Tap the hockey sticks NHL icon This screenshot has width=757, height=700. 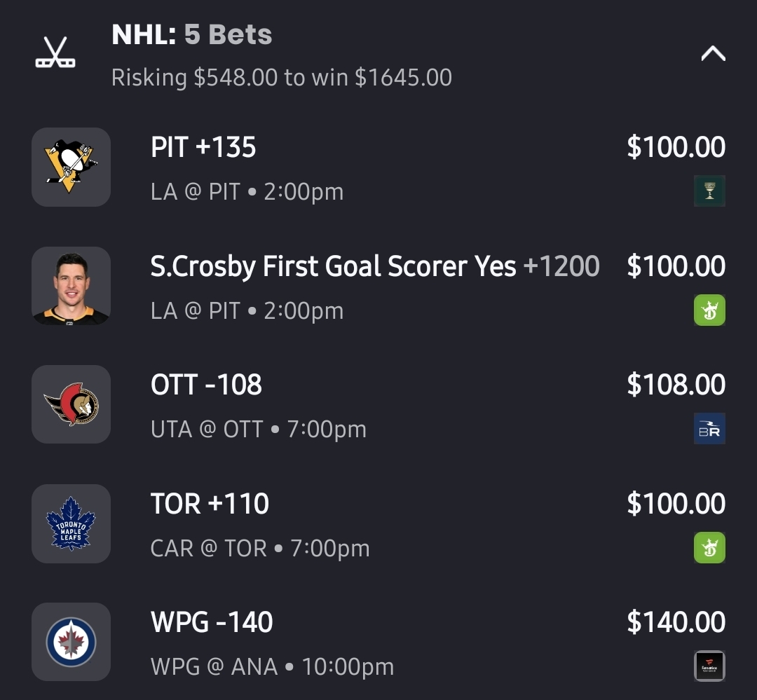click(x=55, y=53)
